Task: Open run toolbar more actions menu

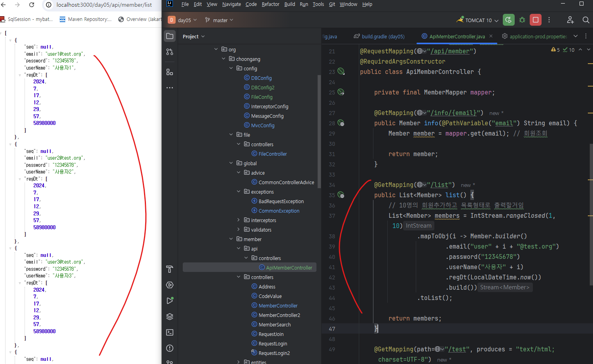Action: click(x=549, y=20)
